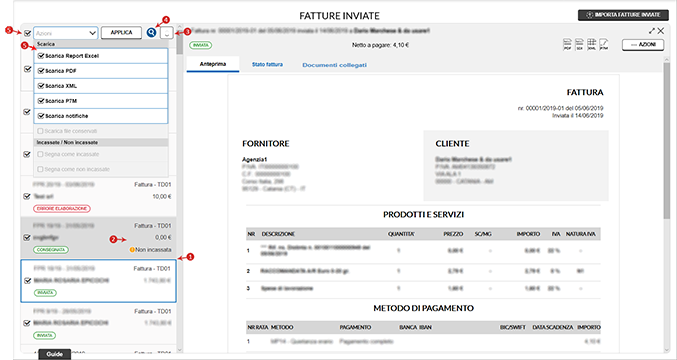Click the 'Agenzia1' supplier name
Viewport: 677px width, 360px height.
click(x=255, y=160)
